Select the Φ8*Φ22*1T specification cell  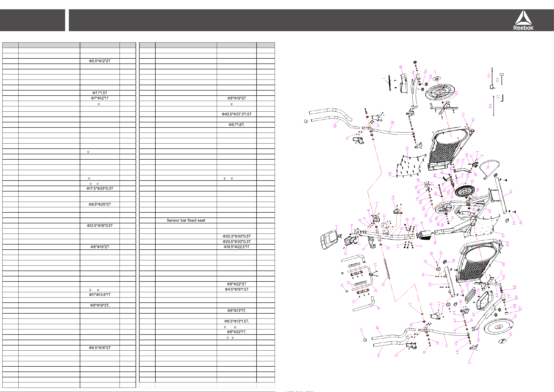coord(237,332)
